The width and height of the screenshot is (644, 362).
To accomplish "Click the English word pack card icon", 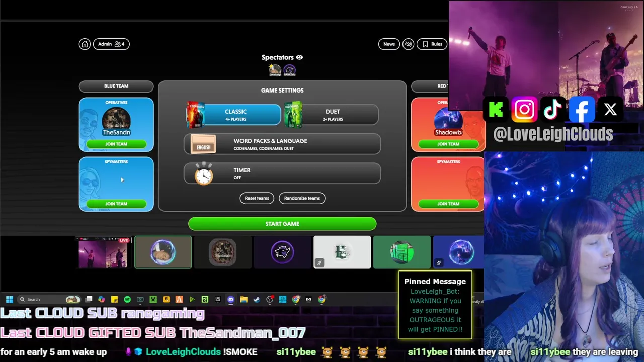I will pos(203,145).
